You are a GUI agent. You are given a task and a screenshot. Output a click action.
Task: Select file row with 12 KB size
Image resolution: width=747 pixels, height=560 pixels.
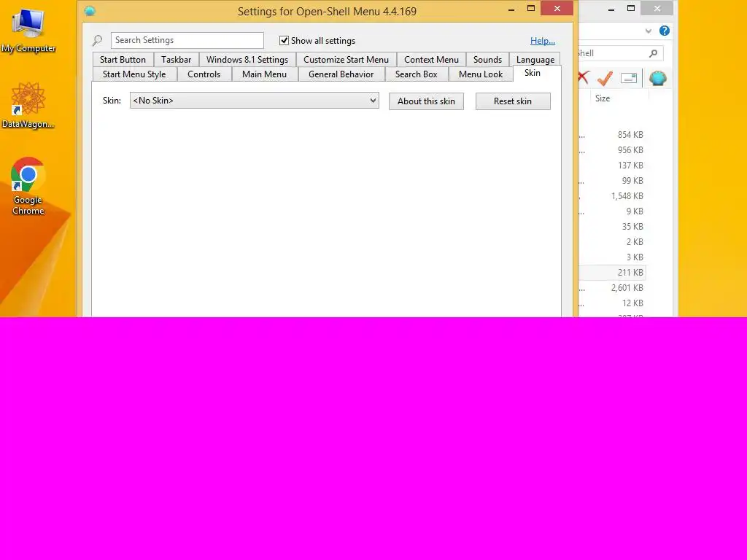pos(612,303)
